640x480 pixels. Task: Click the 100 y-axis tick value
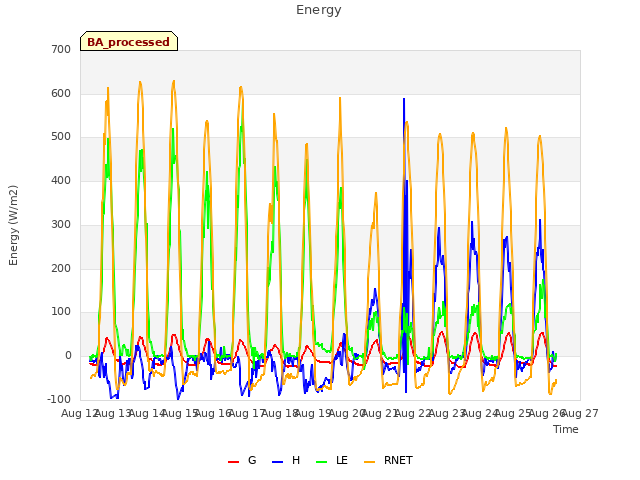point(61,312)
